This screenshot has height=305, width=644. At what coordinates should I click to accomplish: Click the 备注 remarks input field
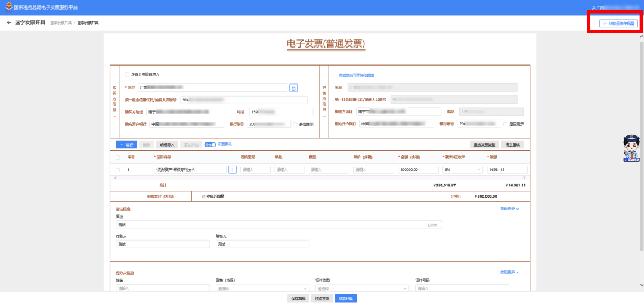[279, 225]
